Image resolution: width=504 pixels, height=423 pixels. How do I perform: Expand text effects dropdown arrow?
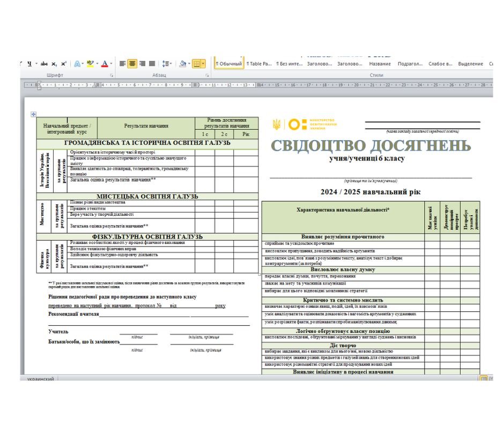click(x=83, y=64)
